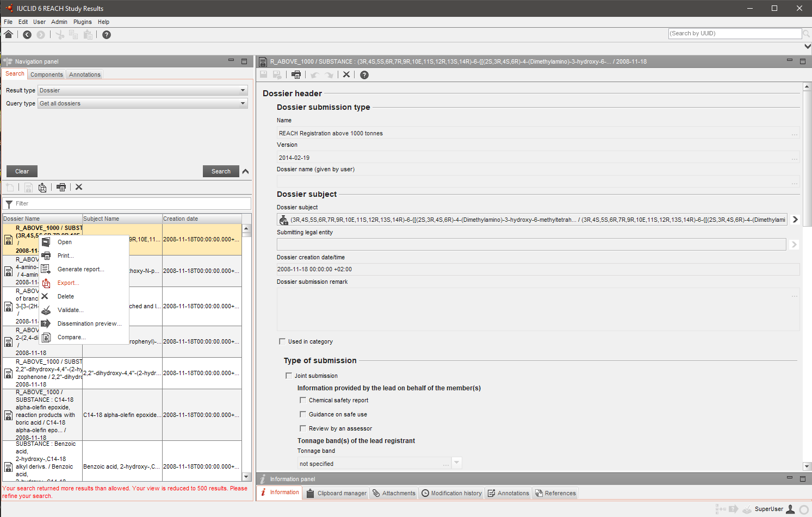Select the C14-18 alpha-olefin epoxide dossier row

coord(122,415)
